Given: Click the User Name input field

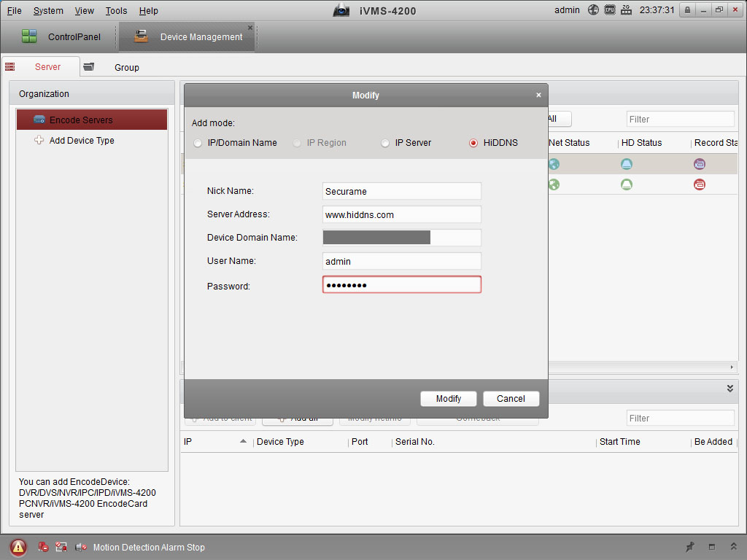Looking at the screenshot, I should [402, 262].
